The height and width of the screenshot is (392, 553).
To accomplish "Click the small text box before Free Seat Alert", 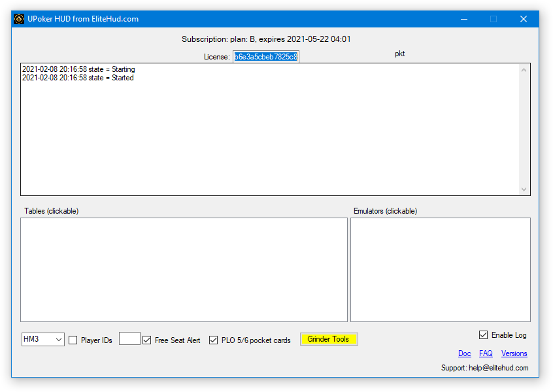I will 129,338.
